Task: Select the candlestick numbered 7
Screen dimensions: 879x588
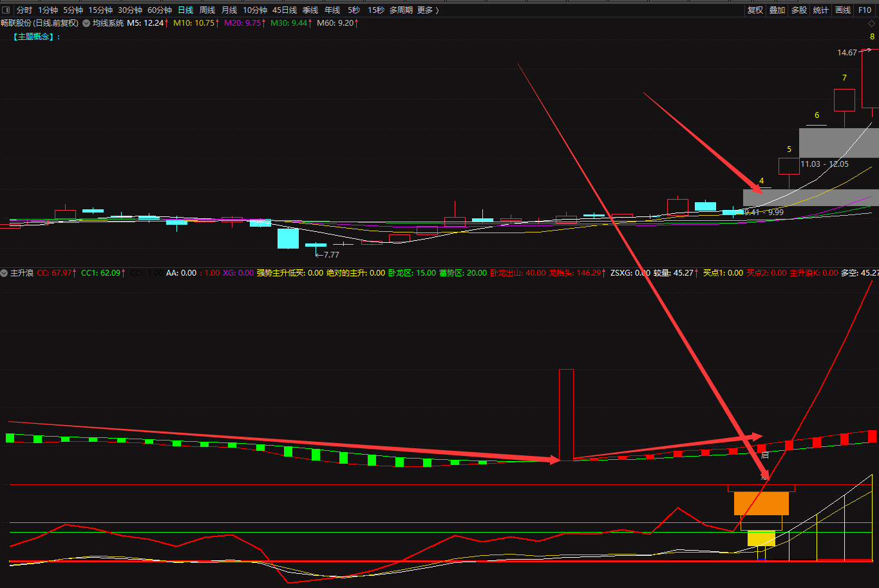Action: (x=844, y=100)
